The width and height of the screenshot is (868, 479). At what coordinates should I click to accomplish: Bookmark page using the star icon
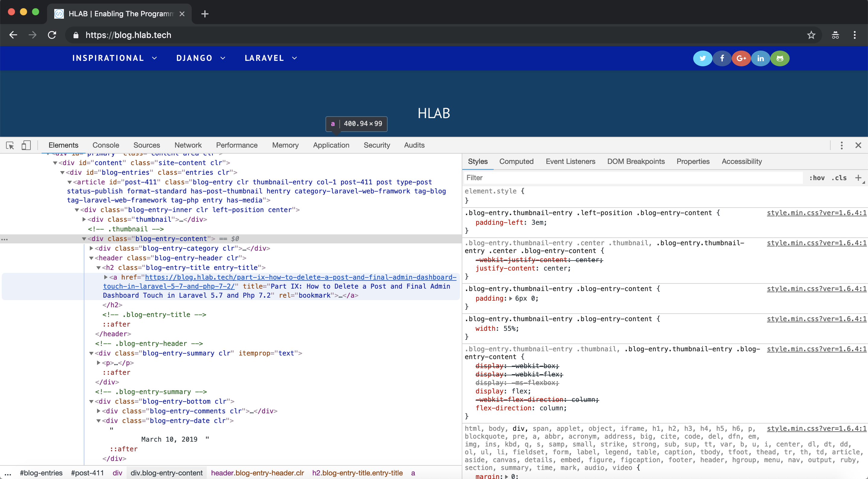click(x=811, y=35)
